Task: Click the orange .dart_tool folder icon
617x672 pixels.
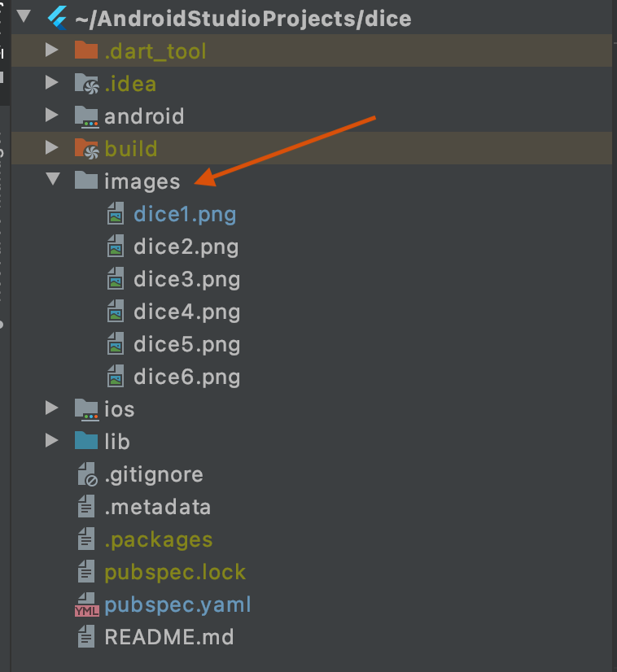Action: (x=85, y=51)
